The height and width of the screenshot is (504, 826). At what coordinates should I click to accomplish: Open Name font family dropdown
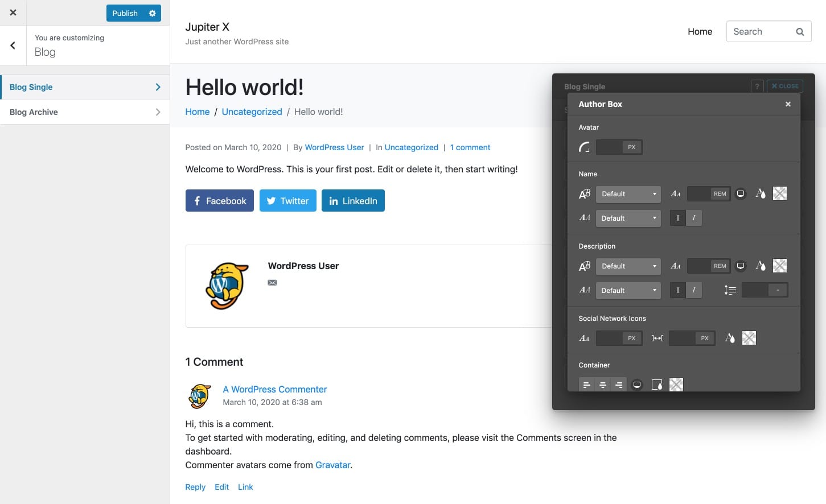click(x=628, y=194)
